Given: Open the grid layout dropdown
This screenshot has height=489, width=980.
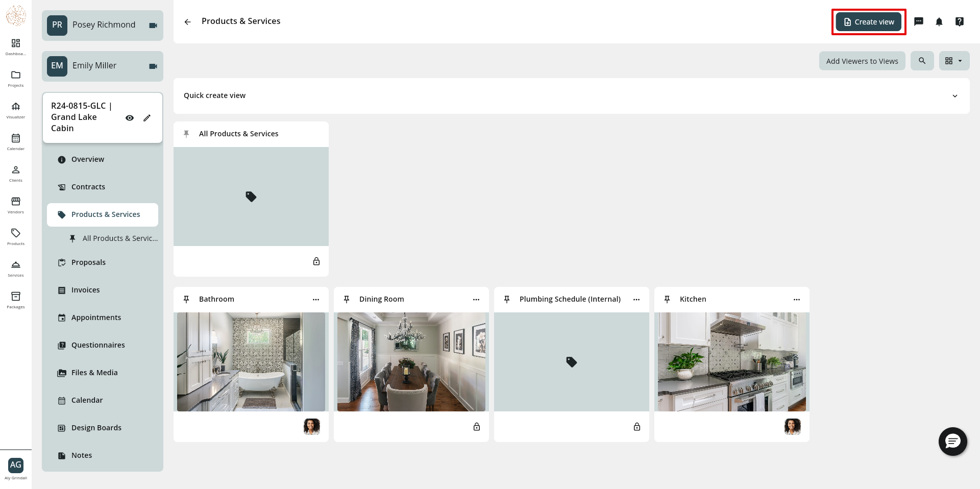Looking at the screenshot, I should coord(954,61).
